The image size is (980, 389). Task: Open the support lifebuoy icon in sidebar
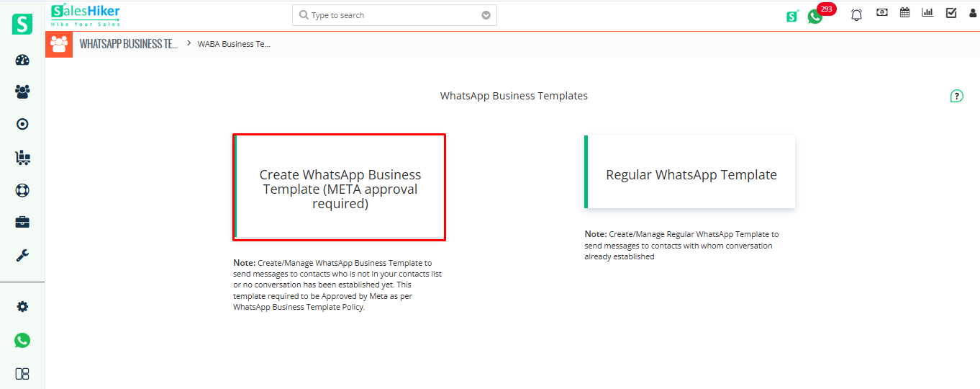click(x=22, y=190)
